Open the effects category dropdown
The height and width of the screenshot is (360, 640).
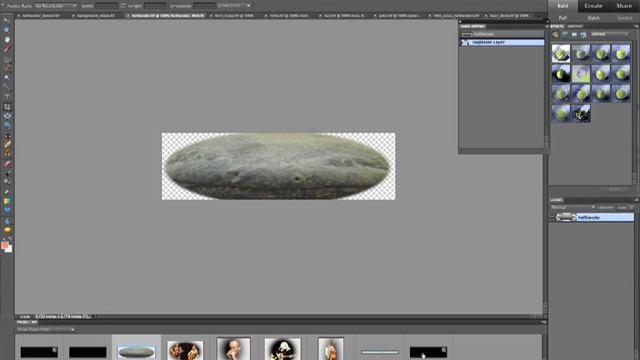pyautogui.click(x=609, y=35)
